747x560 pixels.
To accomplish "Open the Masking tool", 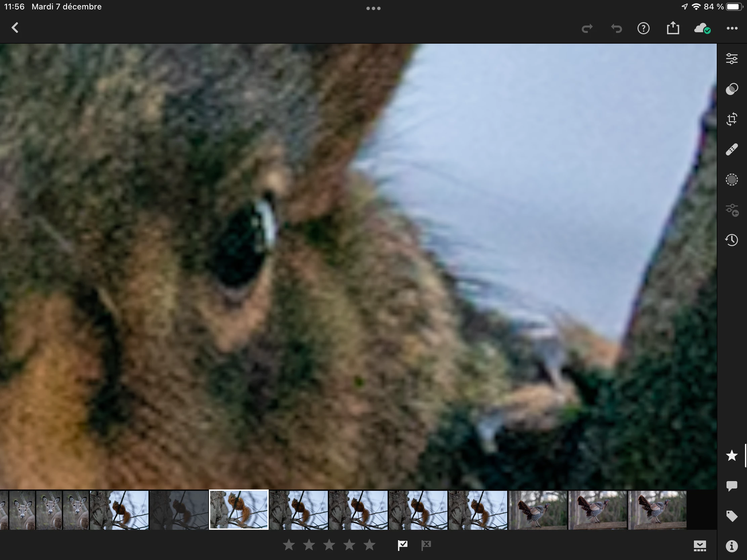I will (732, 179).
